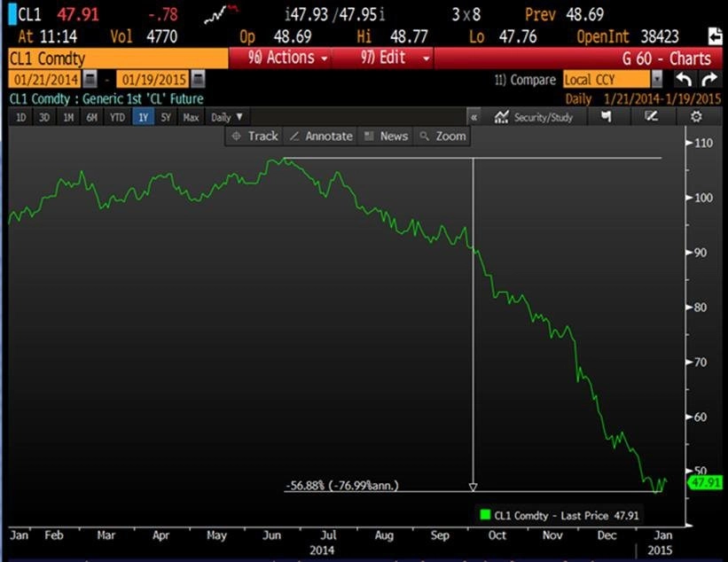Click the flag marker icon in the toolbar
This screenshot has width=728, height=562.
(x=606, y=116)
